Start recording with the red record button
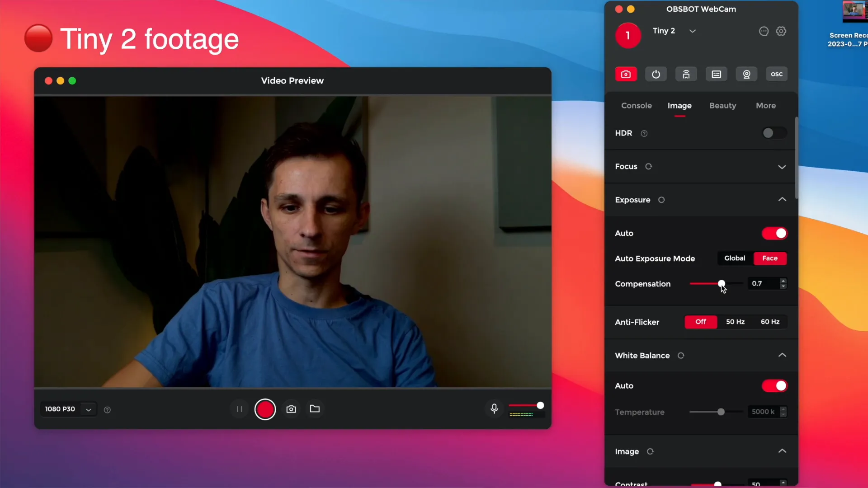 265,409
